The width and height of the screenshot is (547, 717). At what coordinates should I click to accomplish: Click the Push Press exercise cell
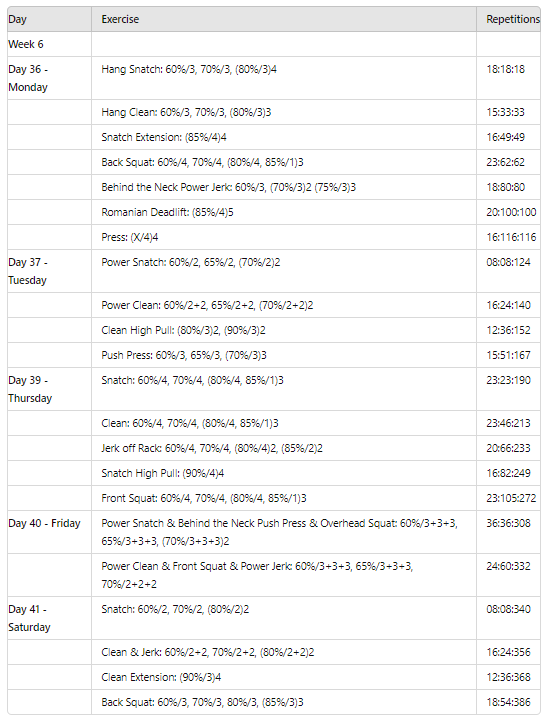click(x=284, y=355)
